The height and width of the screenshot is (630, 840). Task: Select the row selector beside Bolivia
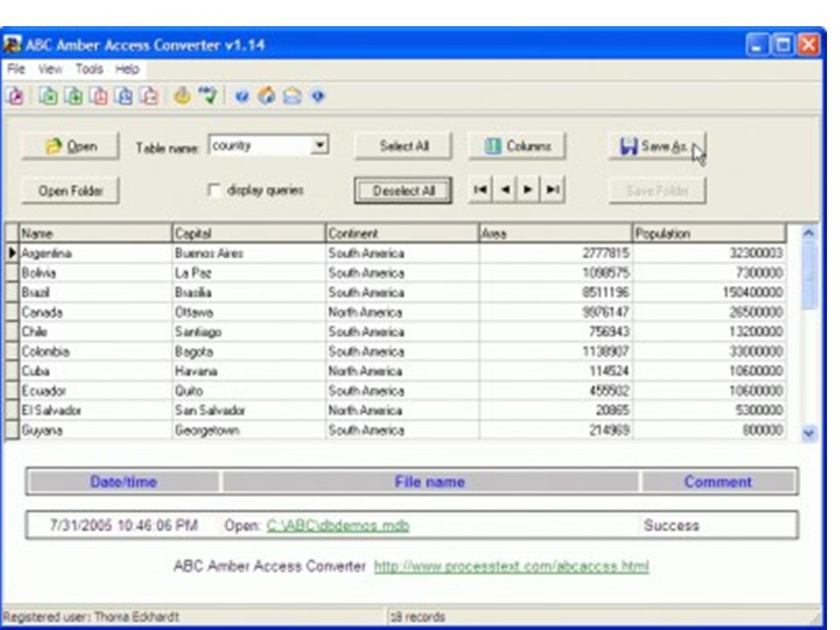[x=11, y=273]
